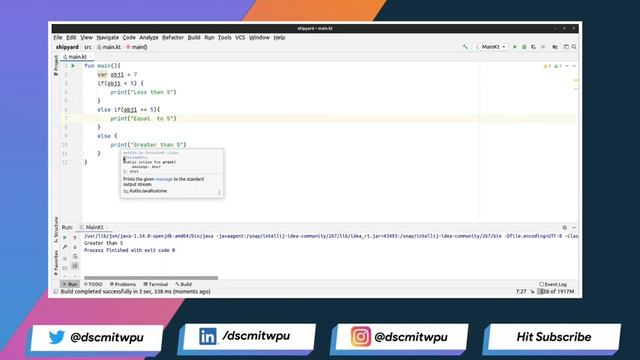Open the Project tool window sidebar button

(x=56, y=65)
